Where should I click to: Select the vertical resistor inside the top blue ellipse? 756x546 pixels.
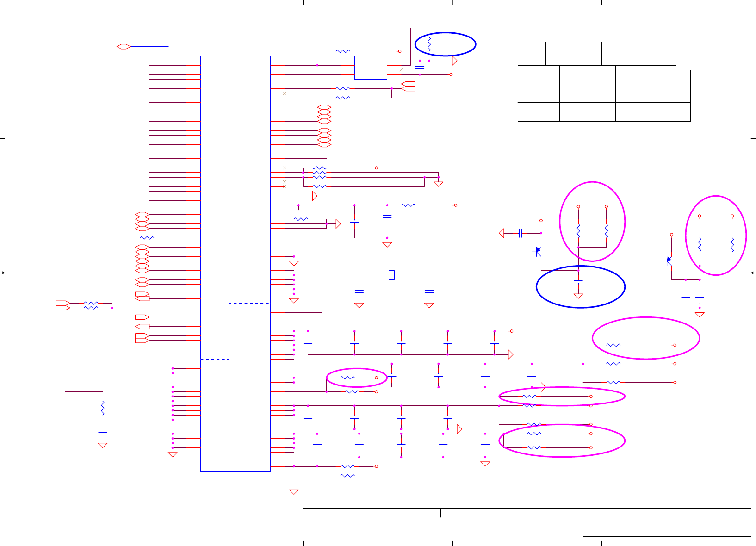[429, 44]
